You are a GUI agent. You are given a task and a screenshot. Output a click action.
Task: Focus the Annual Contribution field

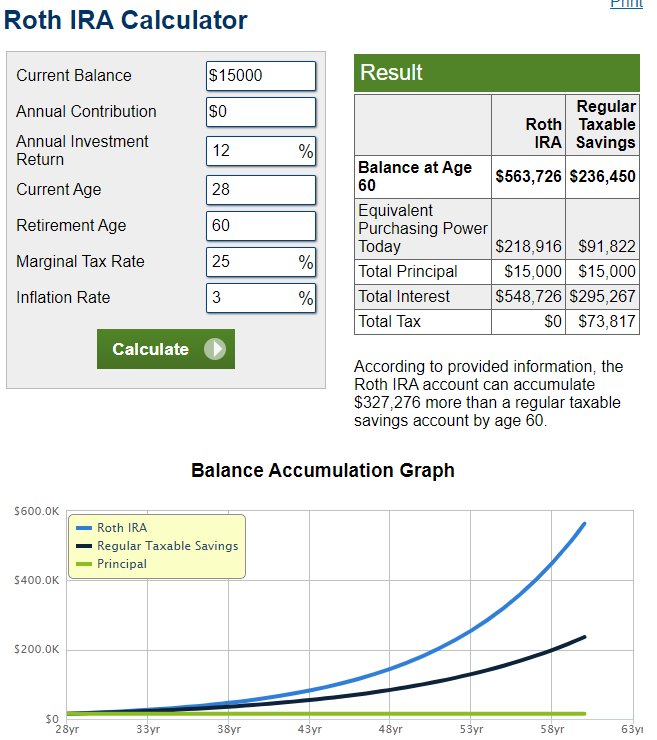(261, 112)
